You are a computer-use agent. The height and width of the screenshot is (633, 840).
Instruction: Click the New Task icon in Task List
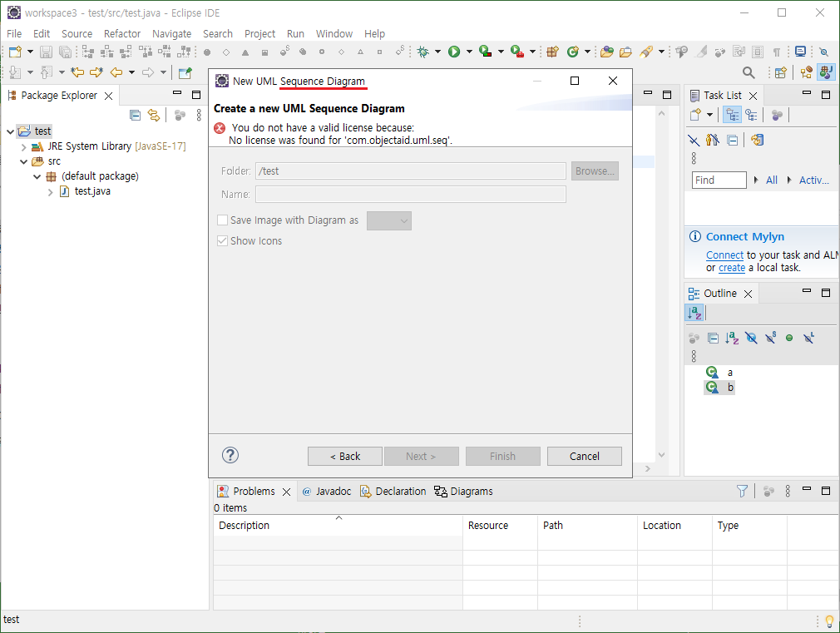pyautogui.click(x=695, y=115)
